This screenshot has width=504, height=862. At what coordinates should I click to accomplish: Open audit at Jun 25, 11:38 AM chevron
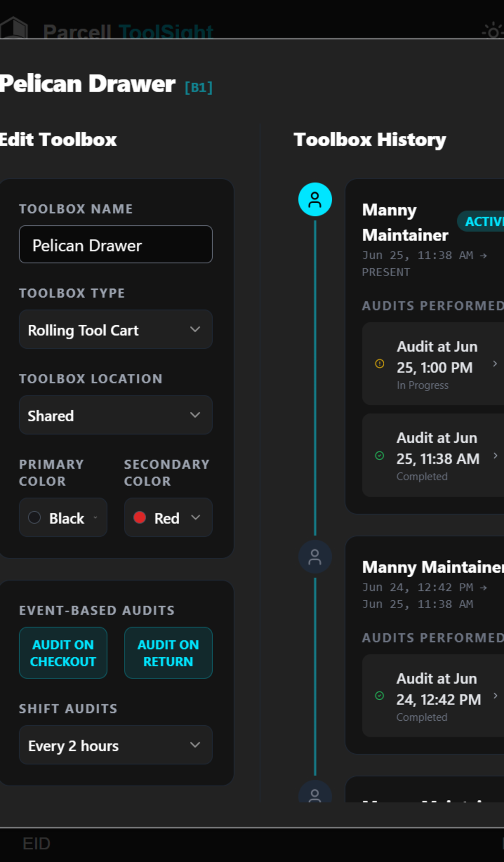coord(495,455)
